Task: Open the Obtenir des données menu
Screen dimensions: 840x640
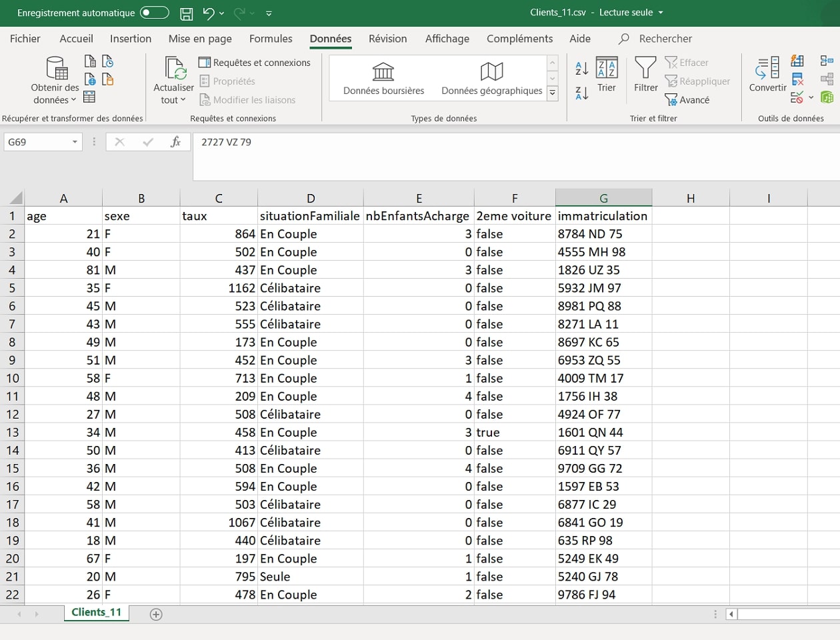Action: point(55,80)
